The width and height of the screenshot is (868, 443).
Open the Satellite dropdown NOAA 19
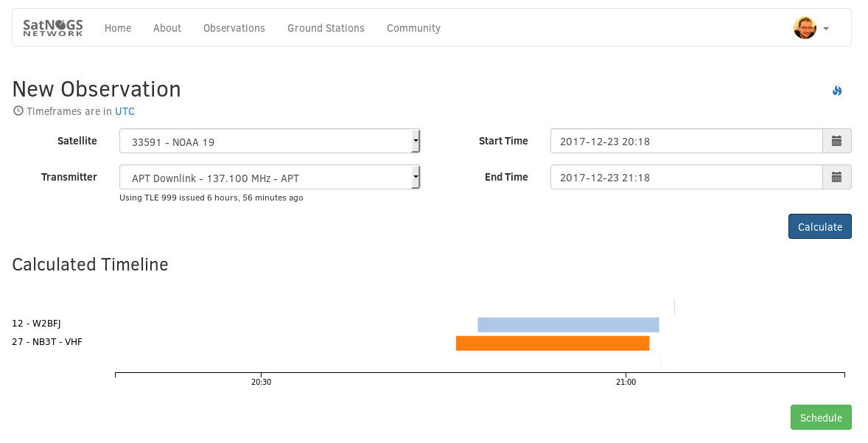coord(270,142)
